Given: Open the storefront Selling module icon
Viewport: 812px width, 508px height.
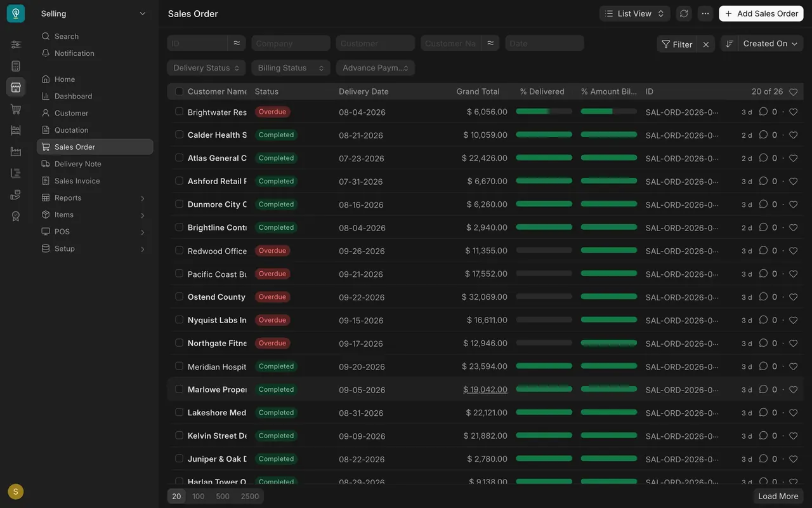Looking at the screenshot, I should pyautogui.click(x=16, y=87).
